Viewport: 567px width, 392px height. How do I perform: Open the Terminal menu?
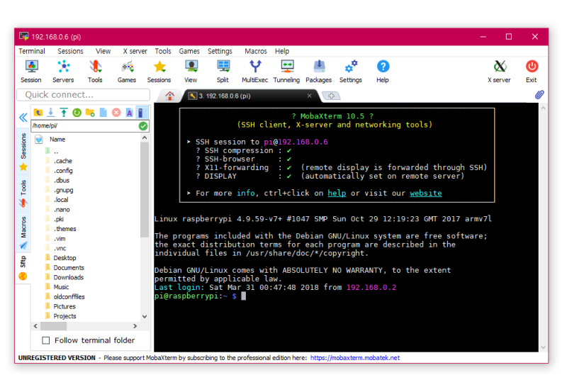tap(32, 51)
